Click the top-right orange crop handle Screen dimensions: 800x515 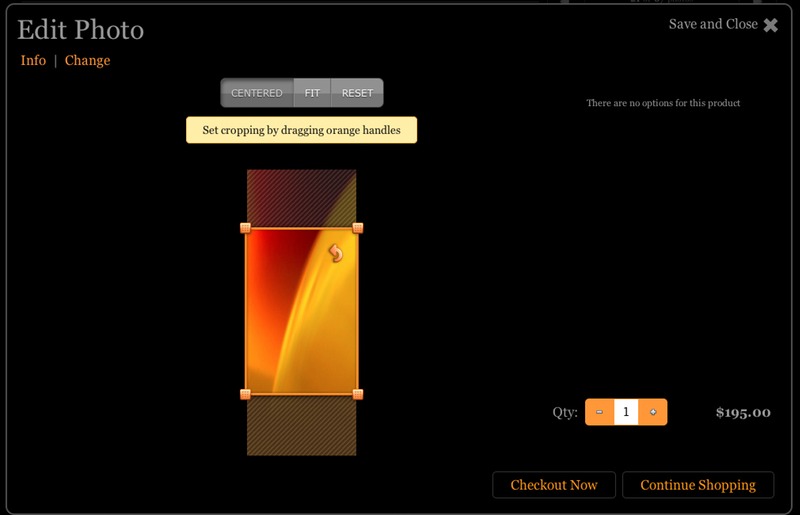pos(358,228)
